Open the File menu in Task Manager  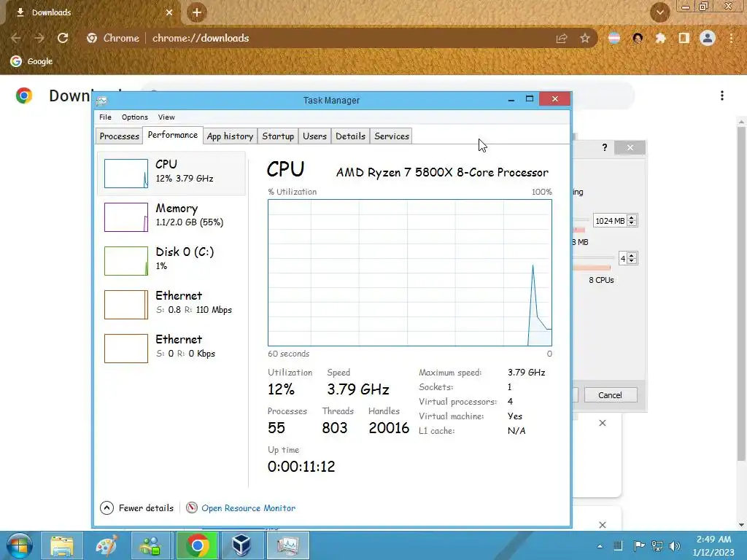[105, 117]
